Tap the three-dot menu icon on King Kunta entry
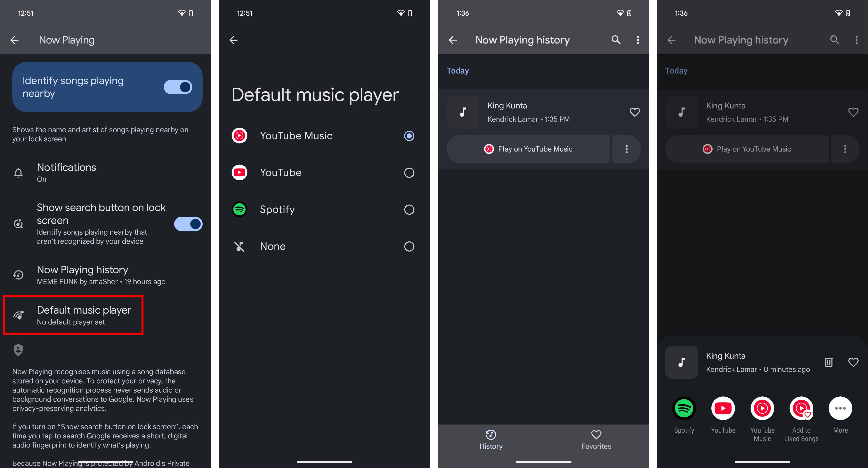This screenshot has width=868, height=468. pos(626,149)
